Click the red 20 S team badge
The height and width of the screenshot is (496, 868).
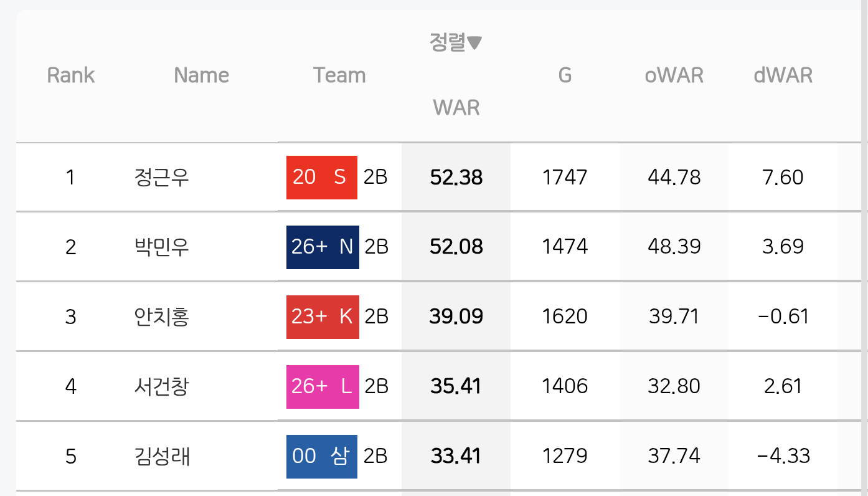tap(322, 178)
